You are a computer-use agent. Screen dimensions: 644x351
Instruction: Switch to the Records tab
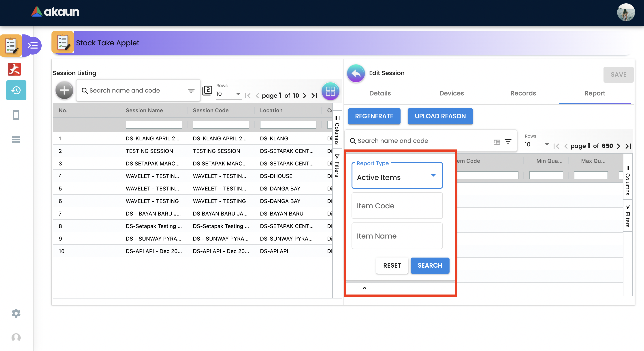pos(523,93)
